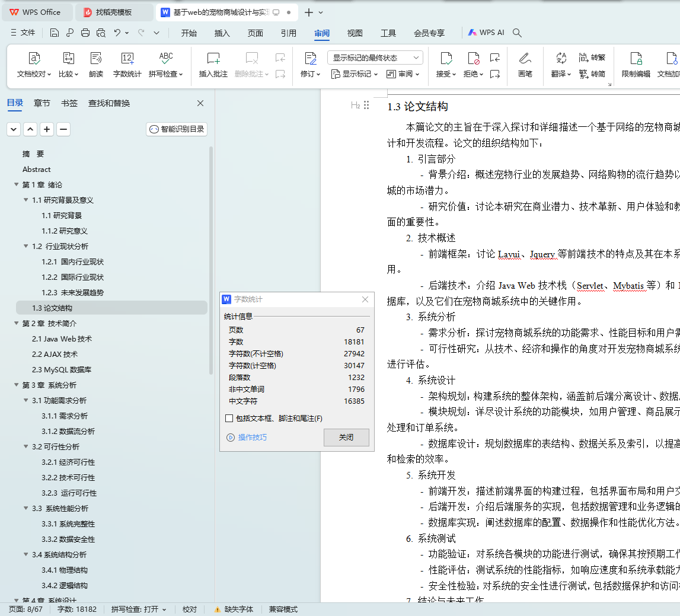Click 拒绝 reject changes icon

[x=473, y=64]
